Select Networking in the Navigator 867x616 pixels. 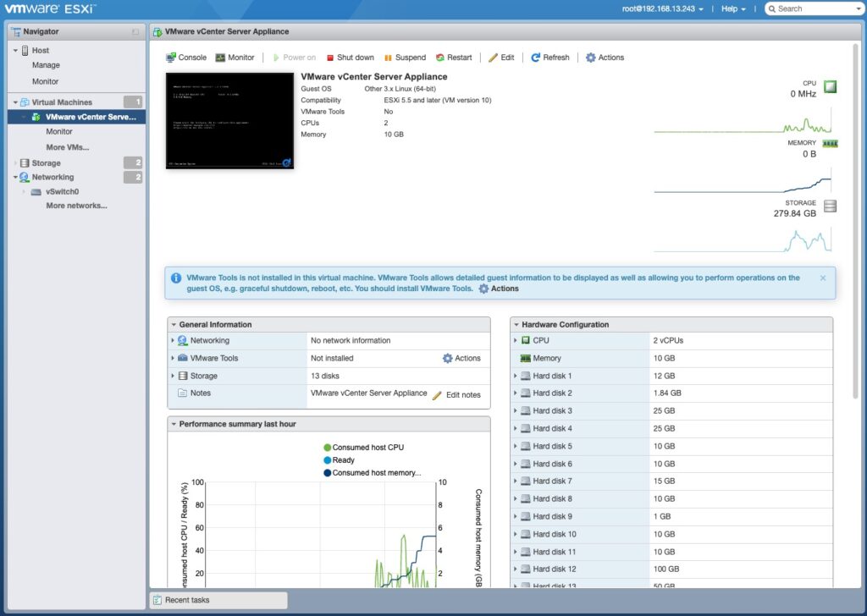pos(52,177)
